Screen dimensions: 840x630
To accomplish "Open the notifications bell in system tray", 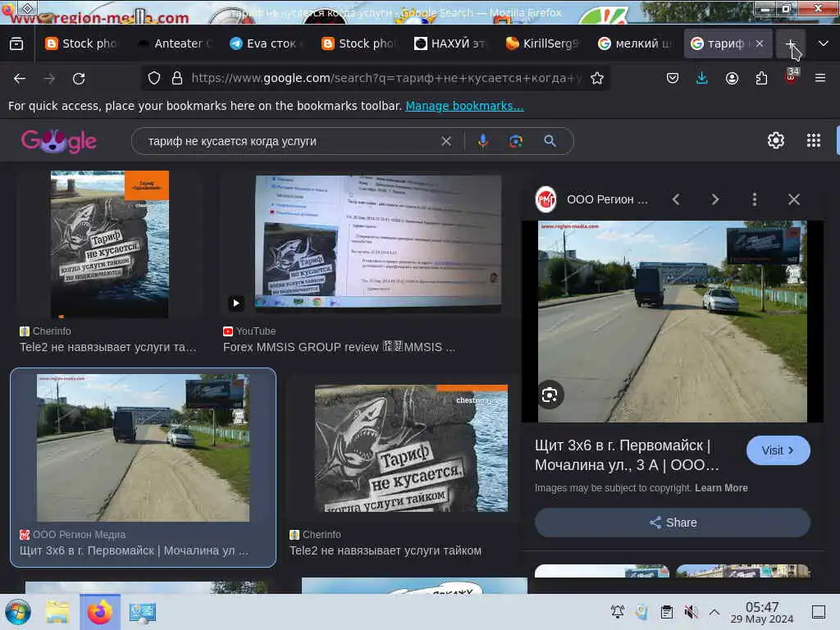I will pos(617,612).
